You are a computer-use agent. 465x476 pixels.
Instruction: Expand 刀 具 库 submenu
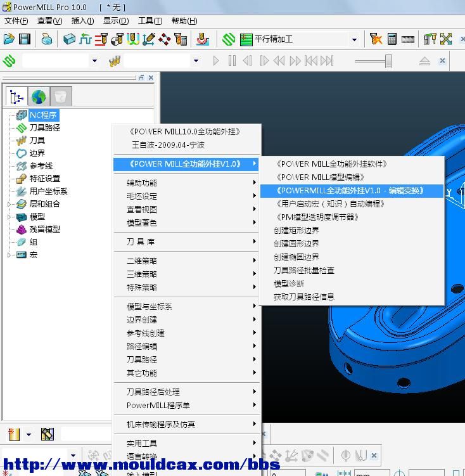pyautogui.click(x=186, y=241)
